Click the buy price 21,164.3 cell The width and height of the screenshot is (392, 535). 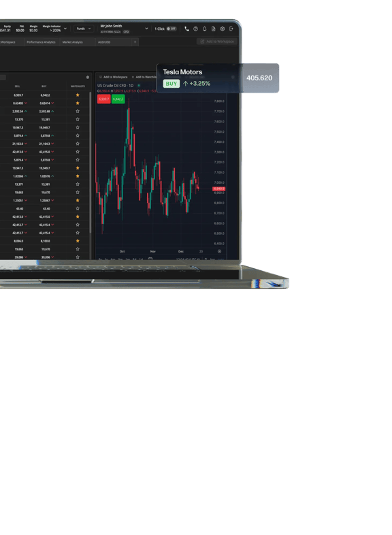click(x=44, y=144)
